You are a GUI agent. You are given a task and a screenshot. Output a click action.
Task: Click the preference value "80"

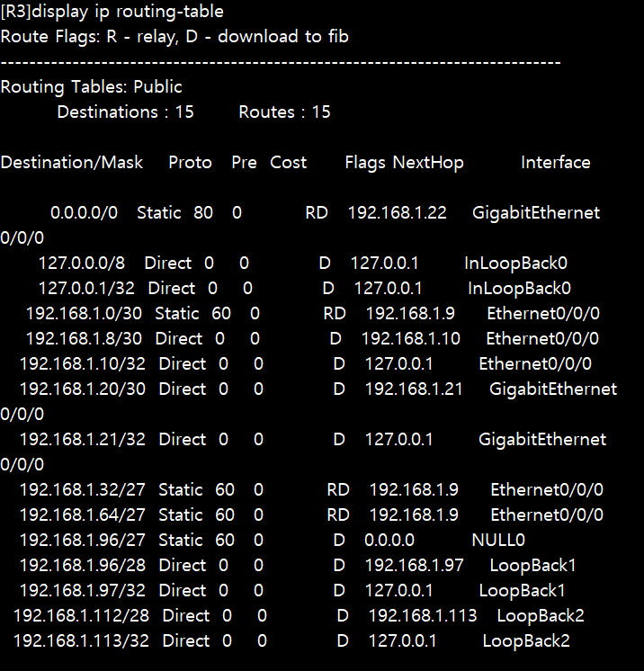click(x=203, y=212)
